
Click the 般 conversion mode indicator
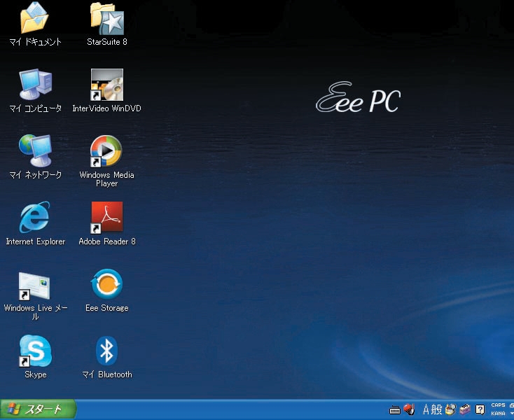[437, 409]
